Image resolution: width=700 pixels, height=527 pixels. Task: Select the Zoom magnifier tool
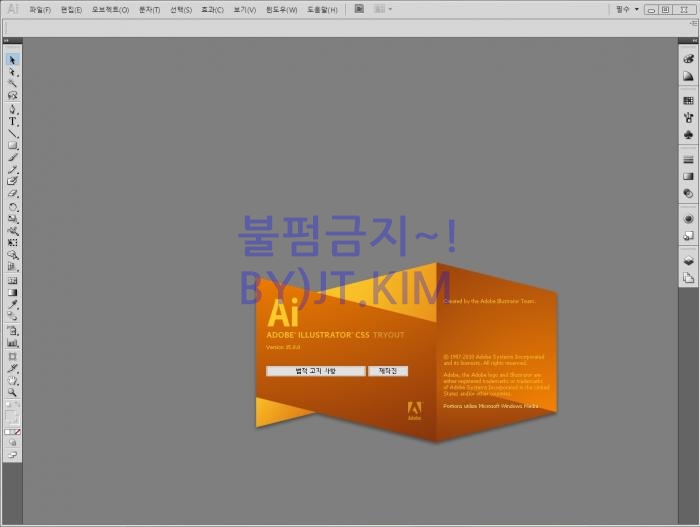coord(13,393)
